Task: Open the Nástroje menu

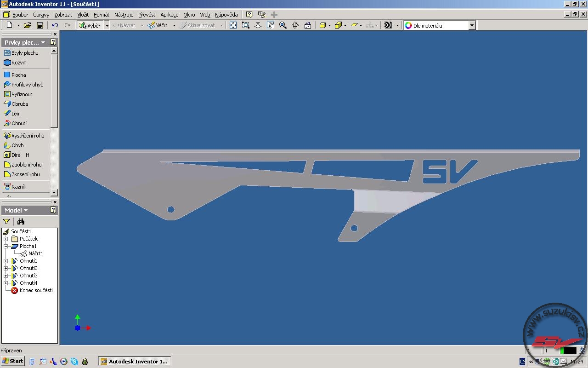Action: (124, 15)
